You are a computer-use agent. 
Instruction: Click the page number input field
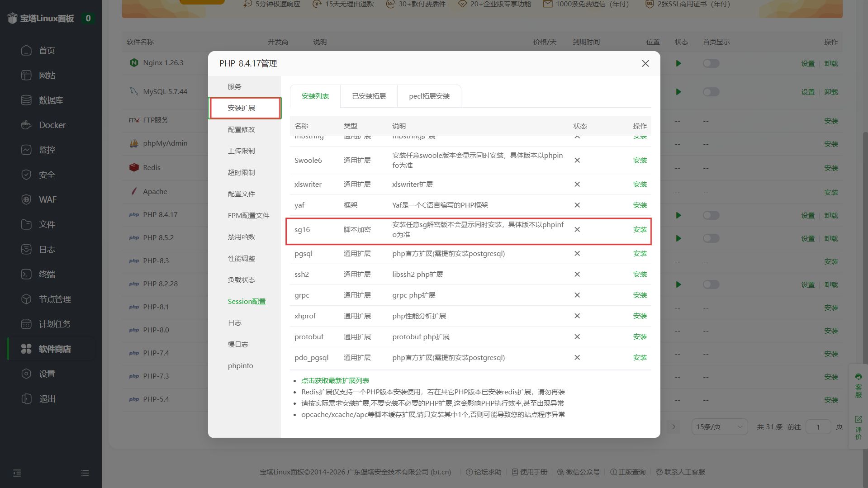click(818, 427)
